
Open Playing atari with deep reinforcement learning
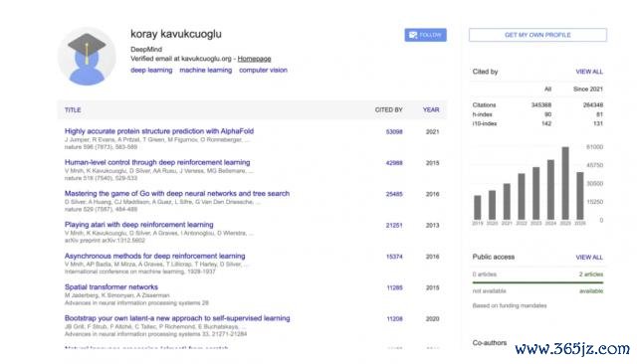point(139,225)
